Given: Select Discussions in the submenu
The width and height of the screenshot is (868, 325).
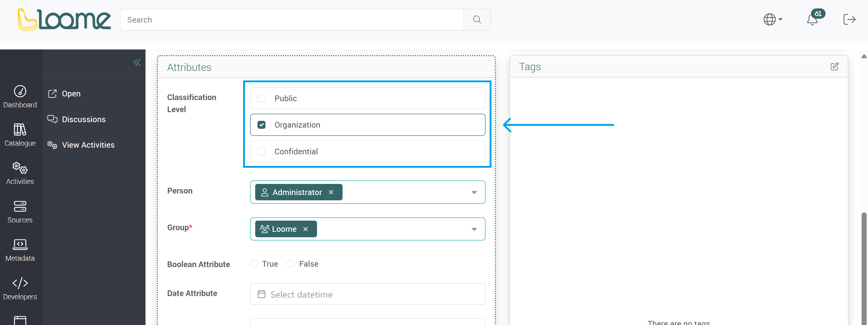Looking at the screenshot, I should (76, 119).
